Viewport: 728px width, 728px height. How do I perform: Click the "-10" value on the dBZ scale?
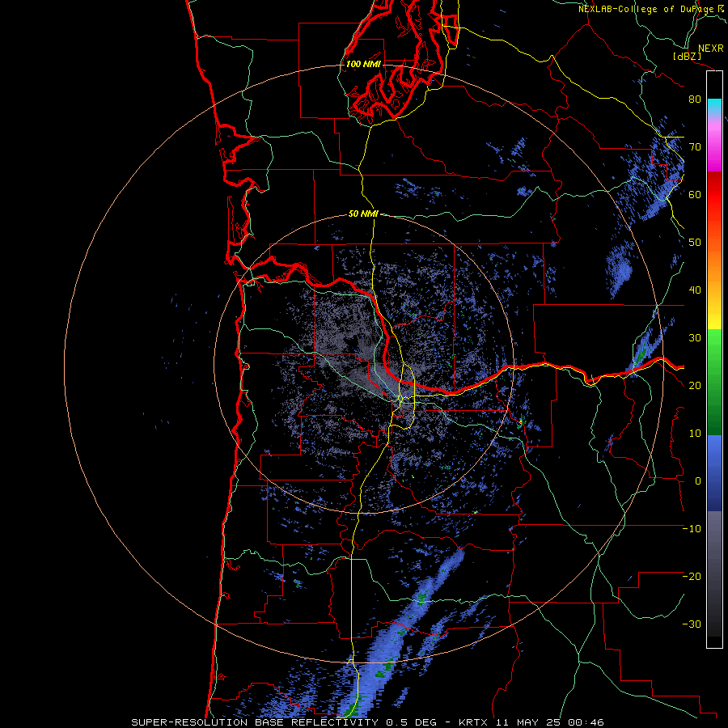[692, 529]
